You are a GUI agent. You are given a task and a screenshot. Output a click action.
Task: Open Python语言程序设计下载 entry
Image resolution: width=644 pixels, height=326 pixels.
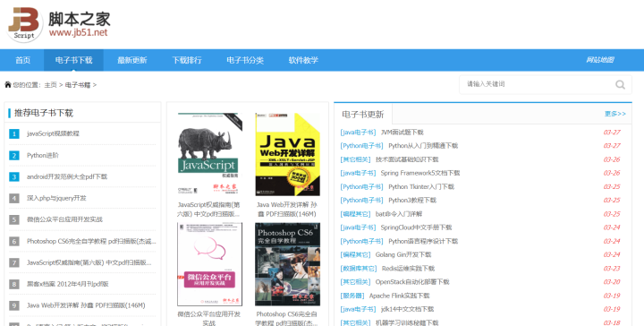(x=423, y=241)
